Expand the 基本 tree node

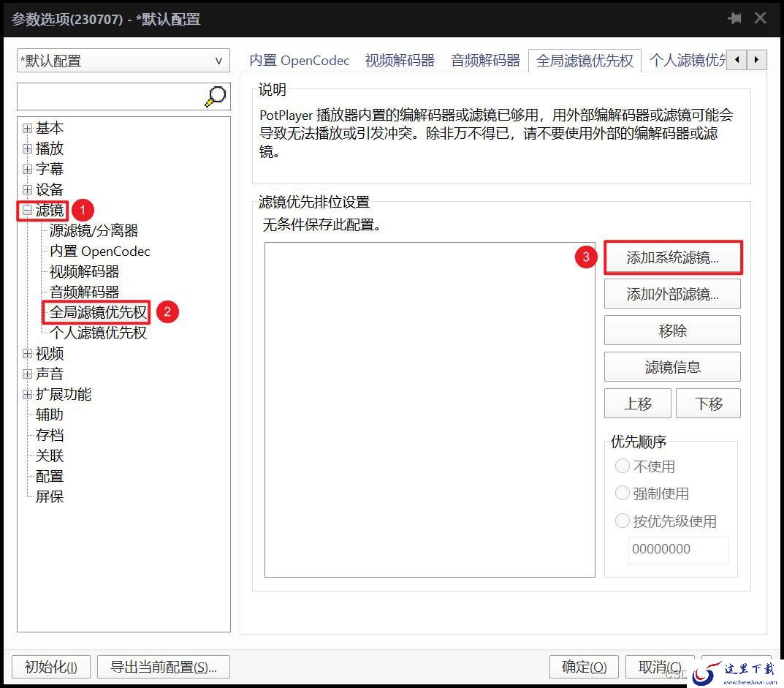28,128
